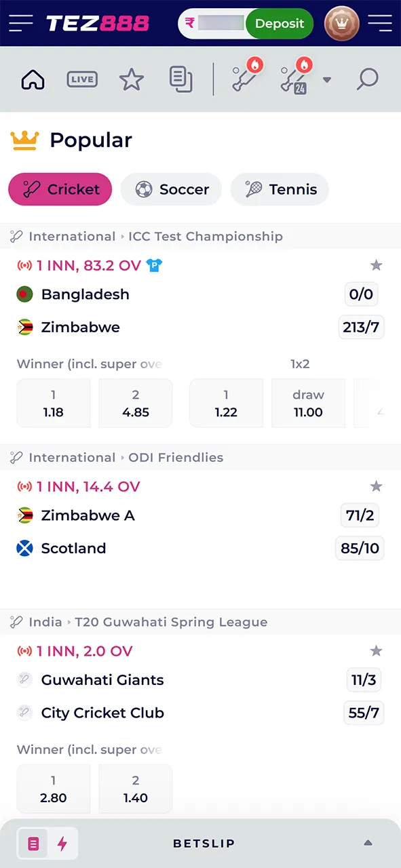The image size is (401, 868).
Task: Expand the Betslip panel arrow
Action: coord(368,843)
